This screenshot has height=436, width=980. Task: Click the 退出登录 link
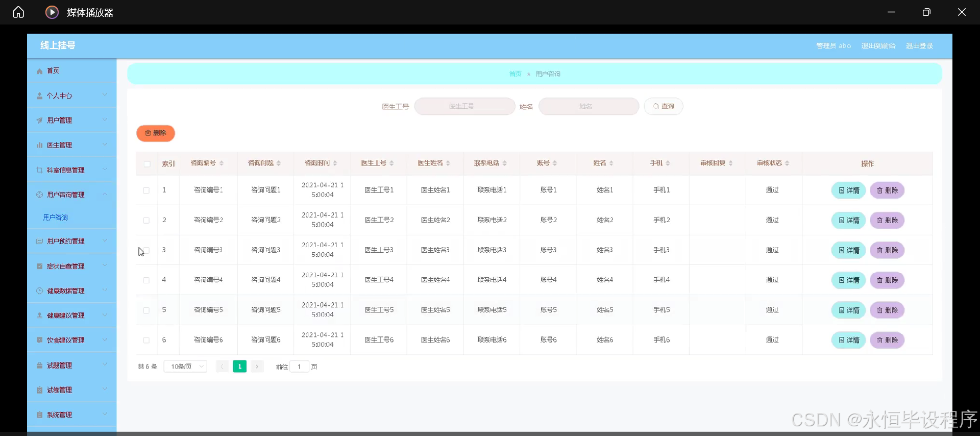[x=920, y=46]
